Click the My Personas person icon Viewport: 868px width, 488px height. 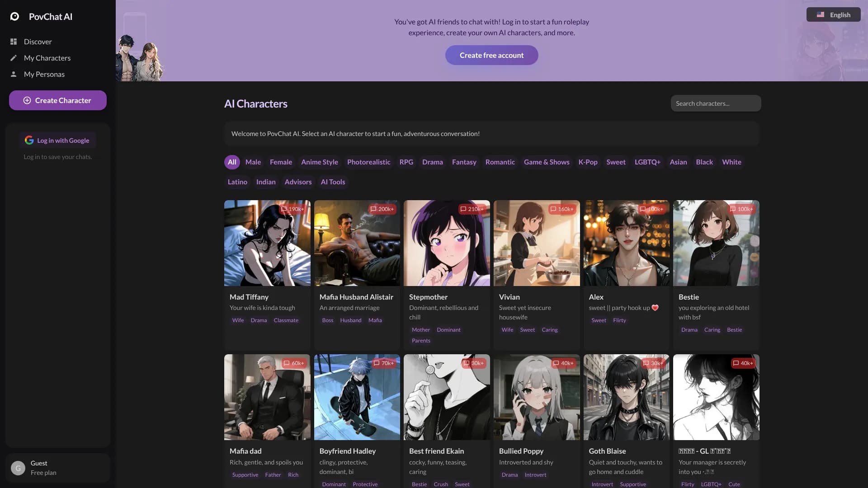pos(14,74)
